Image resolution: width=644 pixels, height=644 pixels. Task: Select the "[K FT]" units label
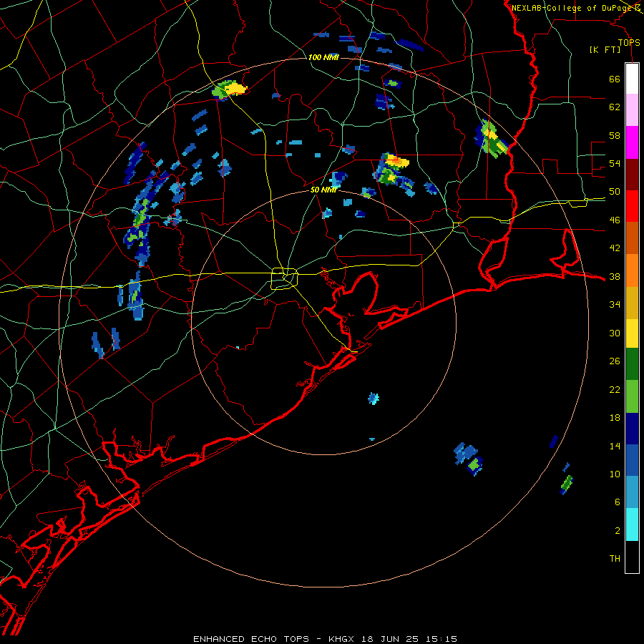tap(605, 50)
